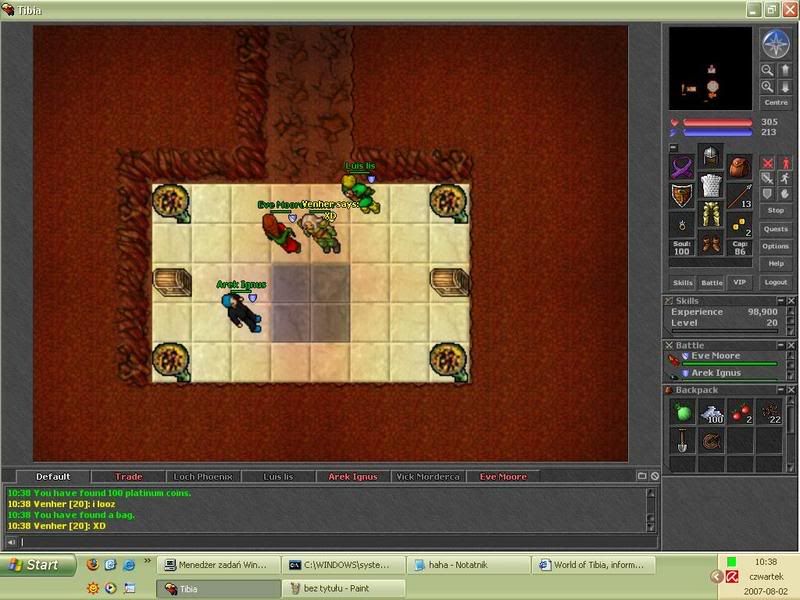800x600 pixels.
Task: Enable offensive crossed-swords fight mode
Action: 767,163
